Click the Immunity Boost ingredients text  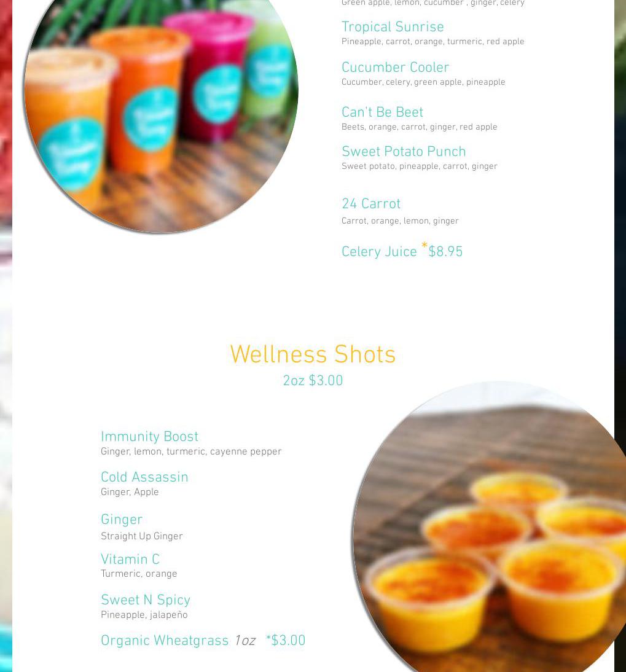(191, 451)
